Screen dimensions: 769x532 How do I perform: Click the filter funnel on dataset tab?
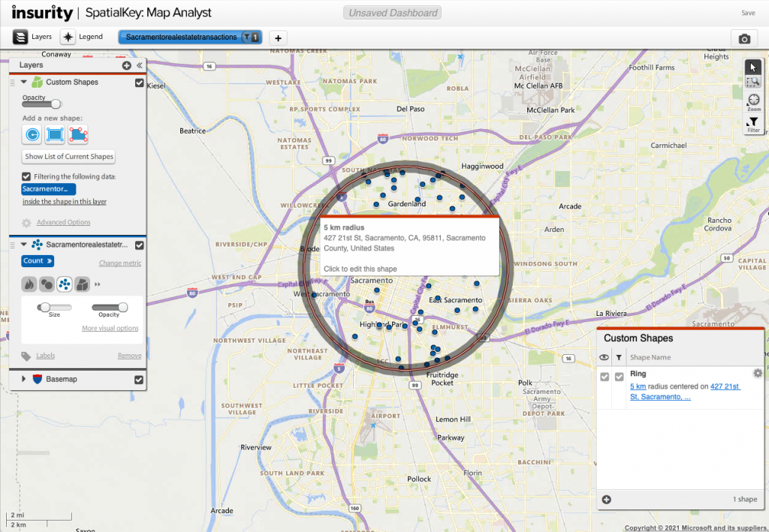coord(246,37)
